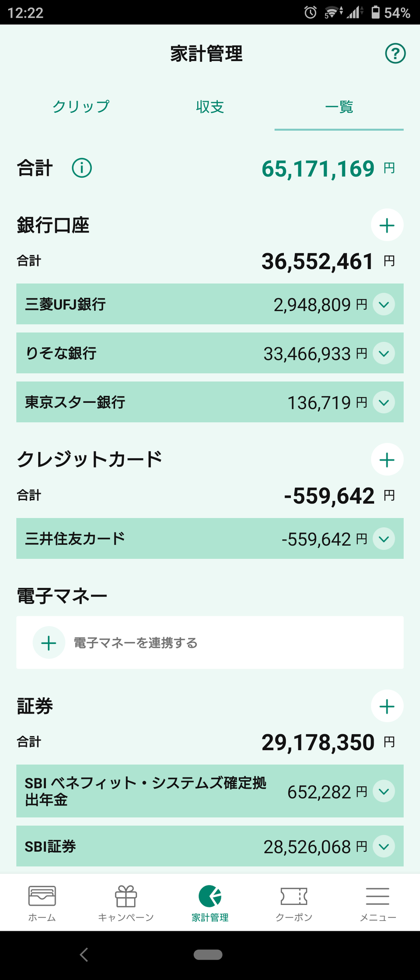The height and width of the screenshot is (980, 420).
Task: Expand the 東京スター銀行 account details
Action: click(x=384, y=402)
